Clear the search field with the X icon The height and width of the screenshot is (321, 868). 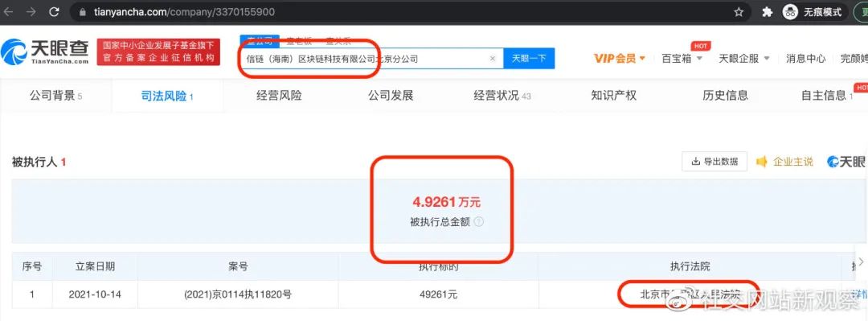(493, 58)
